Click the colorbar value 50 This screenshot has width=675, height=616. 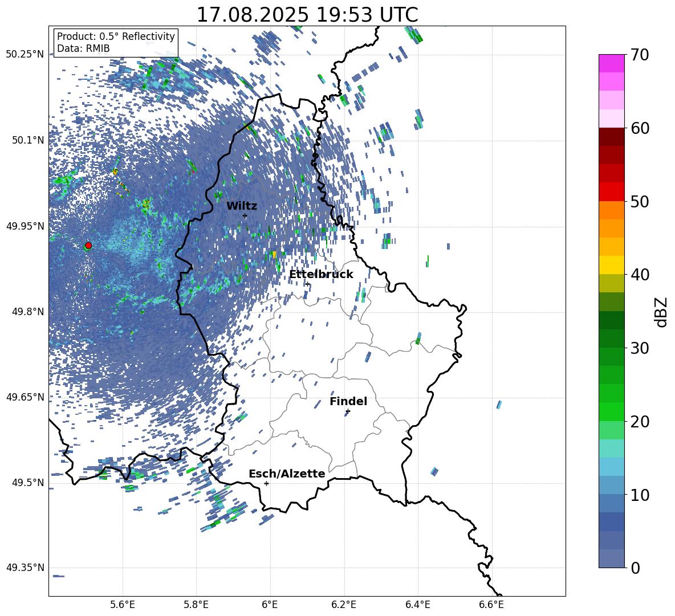point(639,201)
